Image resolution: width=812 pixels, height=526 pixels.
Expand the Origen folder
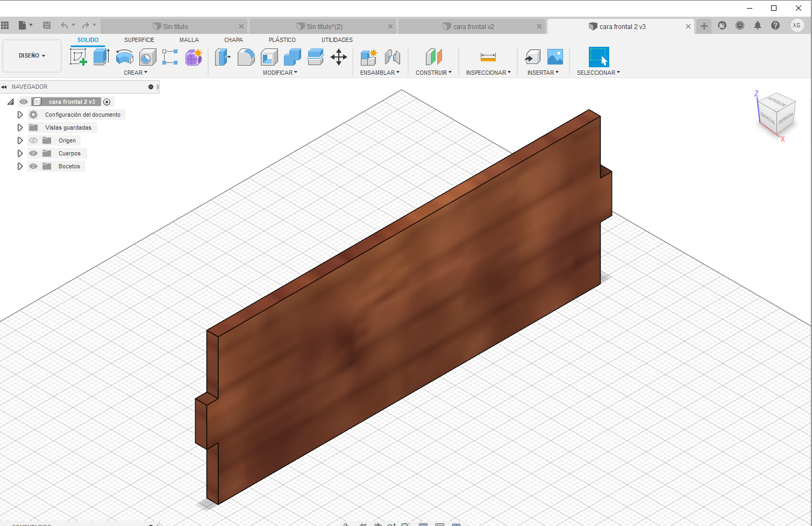click(x=20, y=140)
